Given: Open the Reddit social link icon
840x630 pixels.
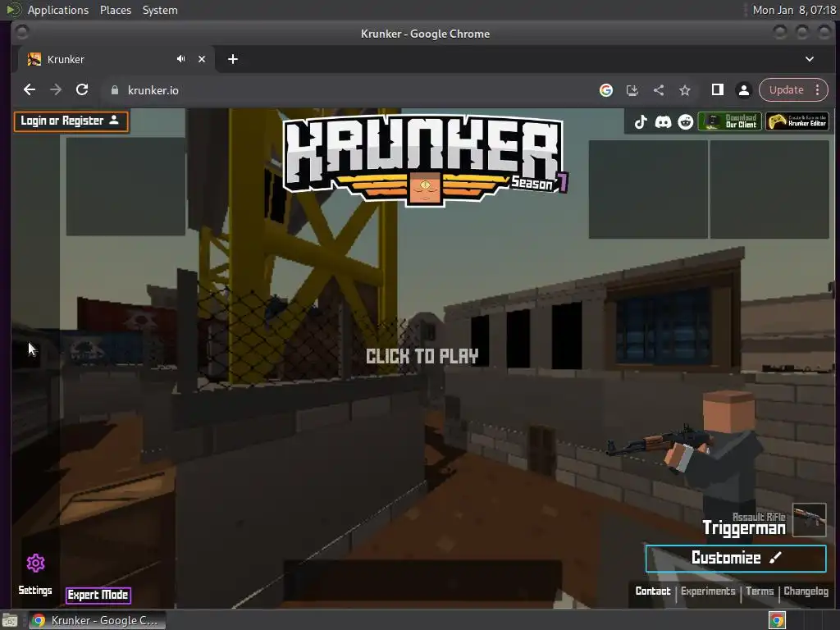Looking at the screenshot, I should (686, 121).
